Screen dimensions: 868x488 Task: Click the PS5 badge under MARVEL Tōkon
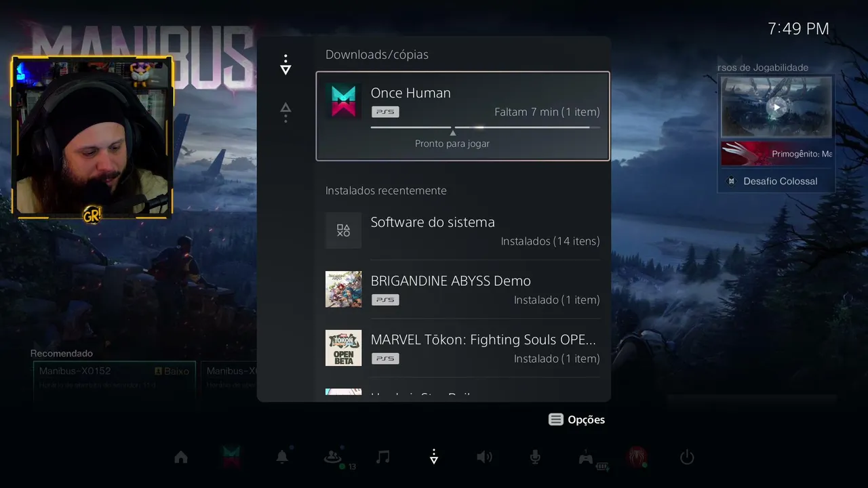pos(385,359)
